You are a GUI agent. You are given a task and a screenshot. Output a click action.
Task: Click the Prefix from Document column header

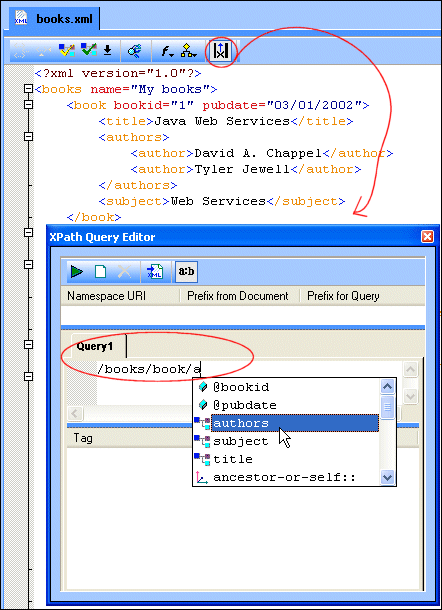(239, 296)
